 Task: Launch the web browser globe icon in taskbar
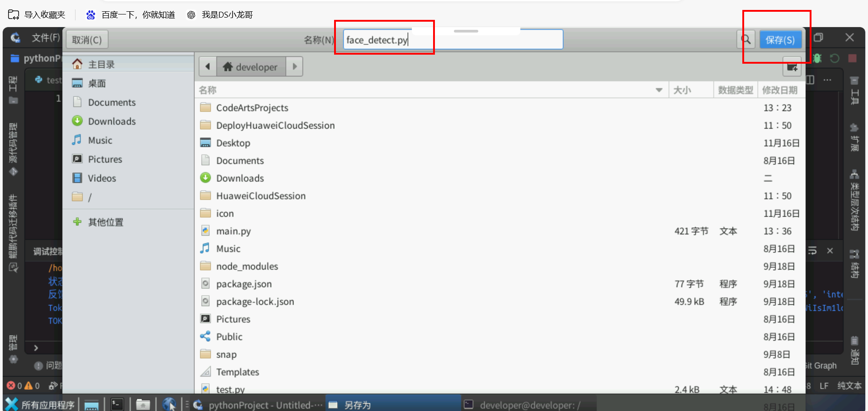coord(170,404)
